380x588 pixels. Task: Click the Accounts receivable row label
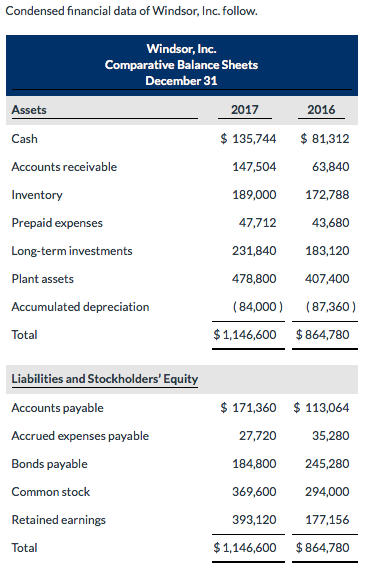64,167
